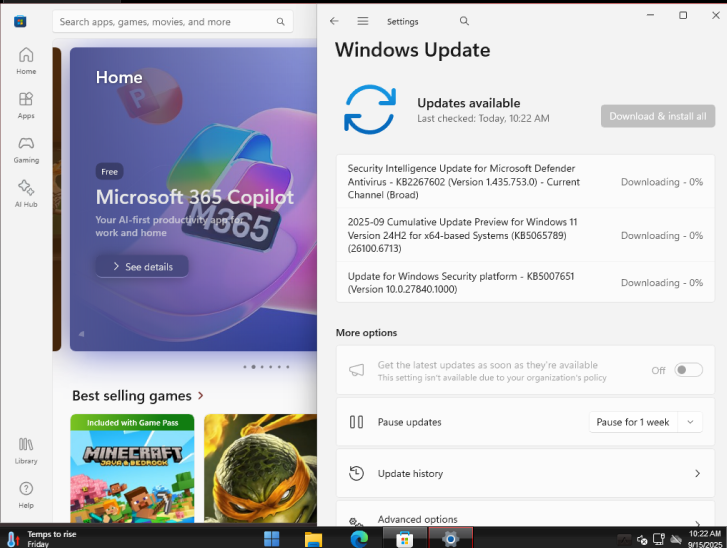Open Settings hamburger navigation menu
This screenshot has width=727, height=548.
coord(363,21)
